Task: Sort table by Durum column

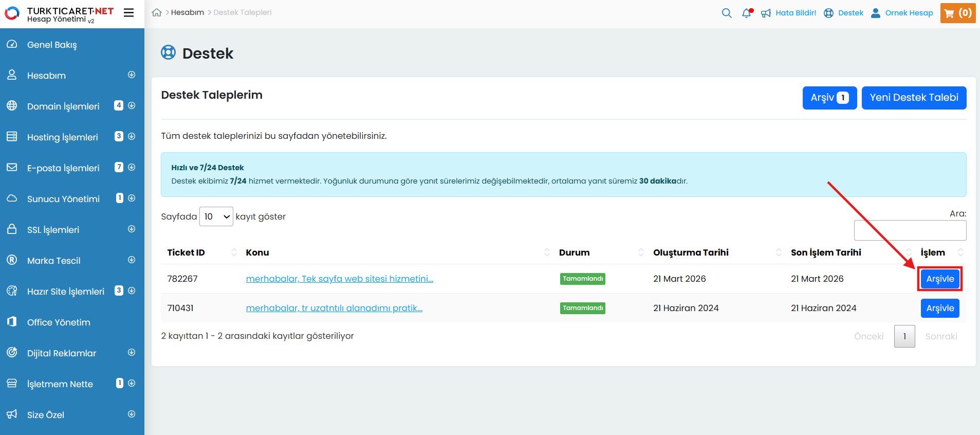Action: 574,252
